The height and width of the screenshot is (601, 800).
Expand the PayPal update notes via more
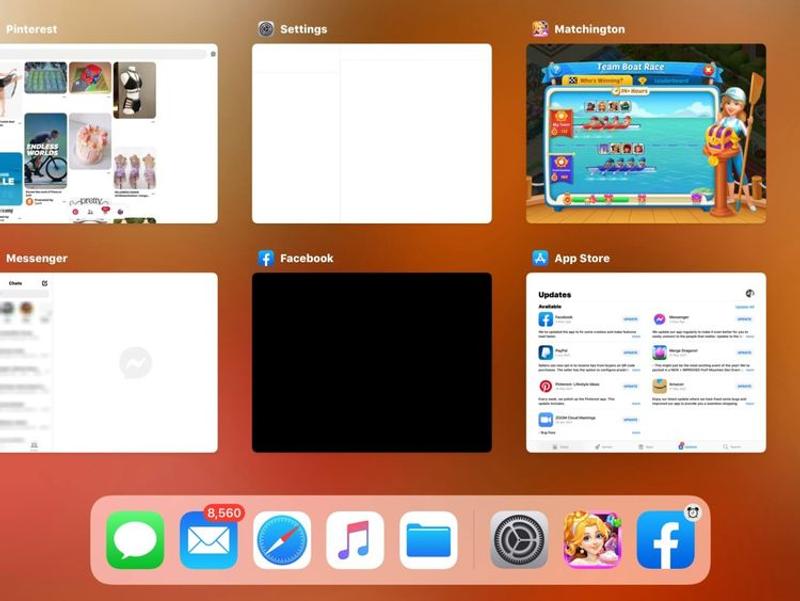point(635,370)
